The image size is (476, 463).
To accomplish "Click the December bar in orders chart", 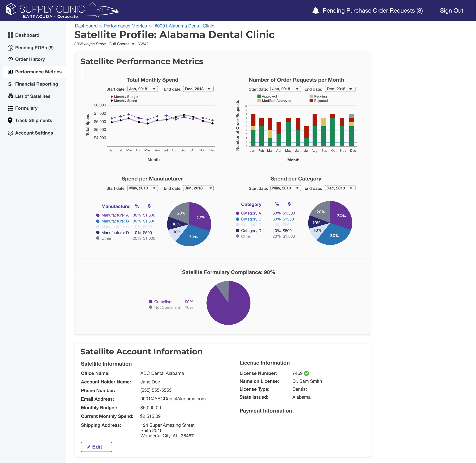I will 351,130.
